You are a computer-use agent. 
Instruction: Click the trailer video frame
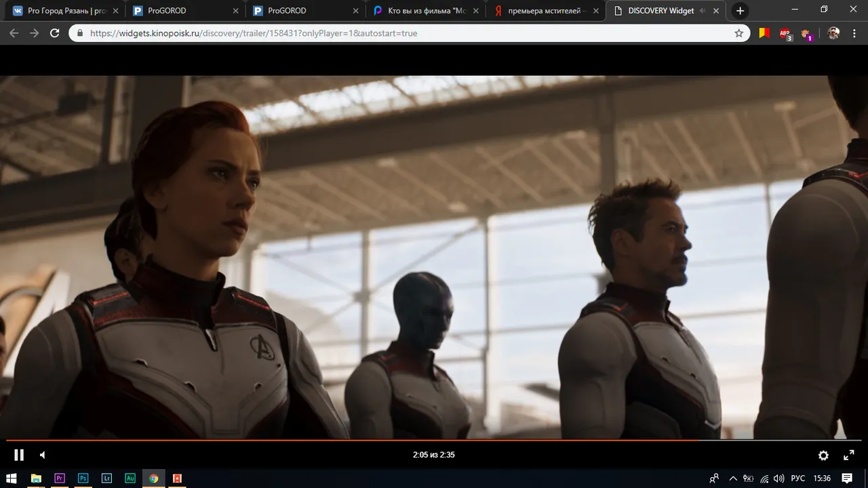(434, 256)
